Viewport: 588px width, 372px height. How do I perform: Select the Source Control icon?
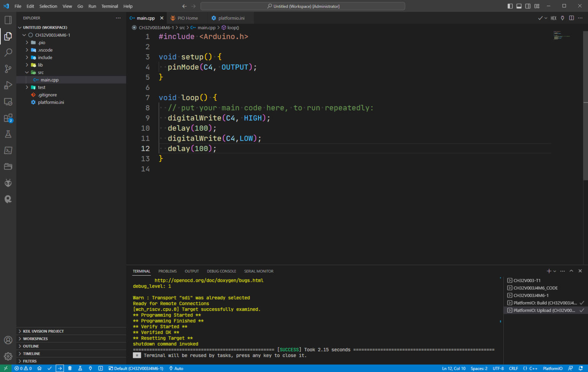coord(8,68)
